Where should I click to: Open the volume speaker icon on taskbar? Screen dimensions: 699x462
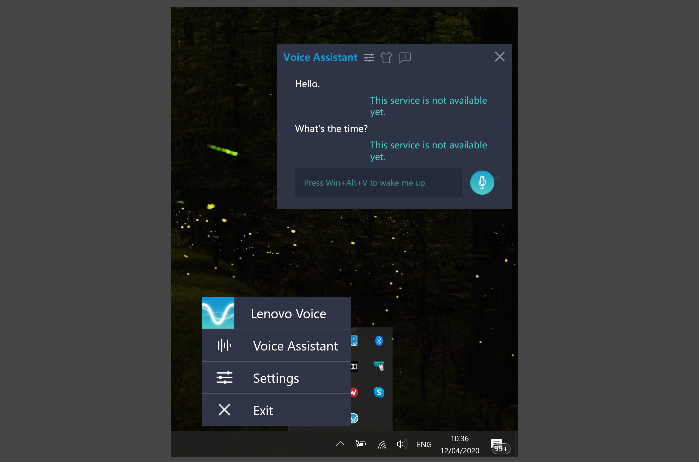[401, 444]
